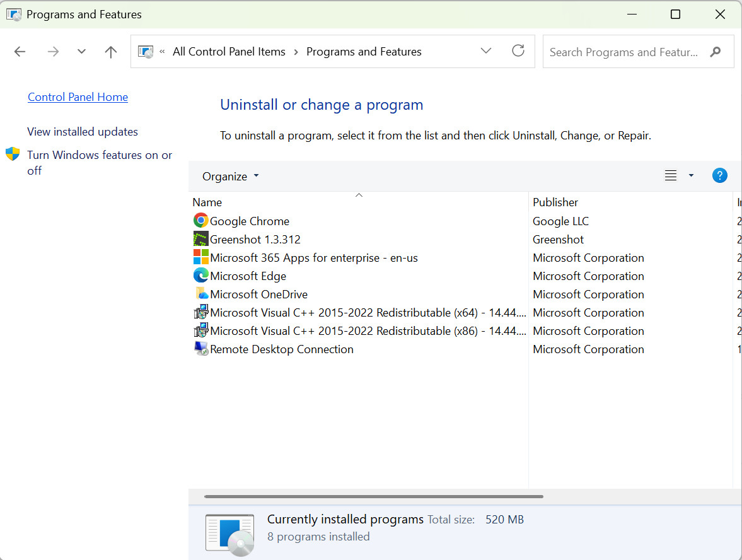Click the title bar Programs and Features icon
742x560 pixels.
pyautogui.click(x=14, y=15)
